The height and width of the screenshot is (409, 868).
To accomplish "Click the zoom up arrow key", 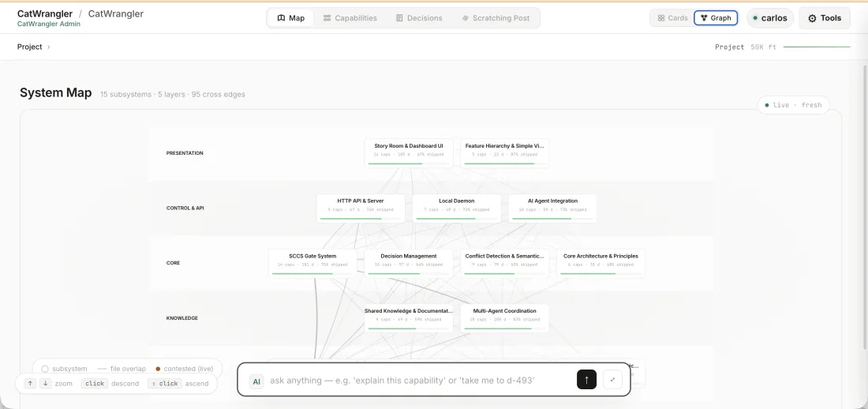I will click(31, 384).
